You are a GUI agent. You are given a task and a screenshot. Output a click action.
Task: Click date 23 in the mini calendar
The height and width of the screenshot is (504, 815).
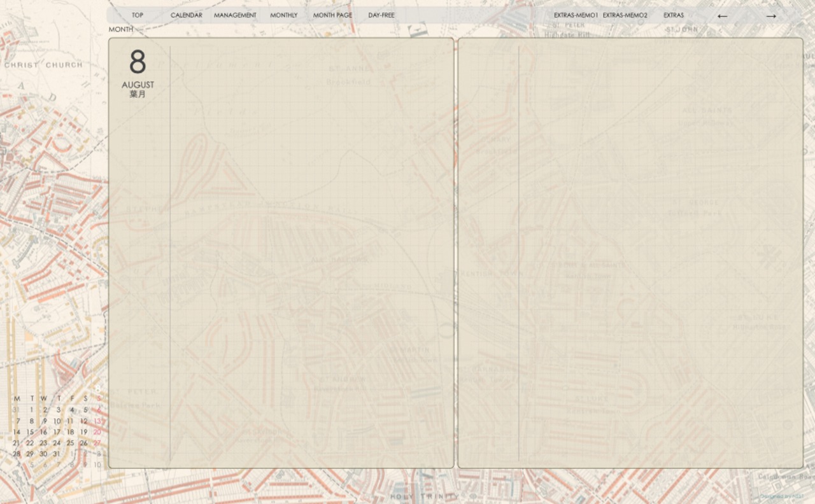(43, 443)
